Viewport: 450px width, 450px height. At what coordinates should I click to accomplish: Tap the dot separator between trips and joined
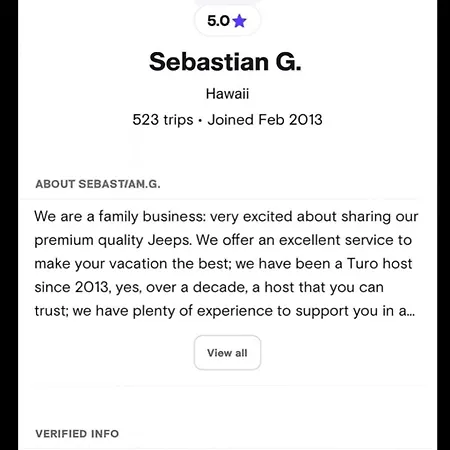200,121
